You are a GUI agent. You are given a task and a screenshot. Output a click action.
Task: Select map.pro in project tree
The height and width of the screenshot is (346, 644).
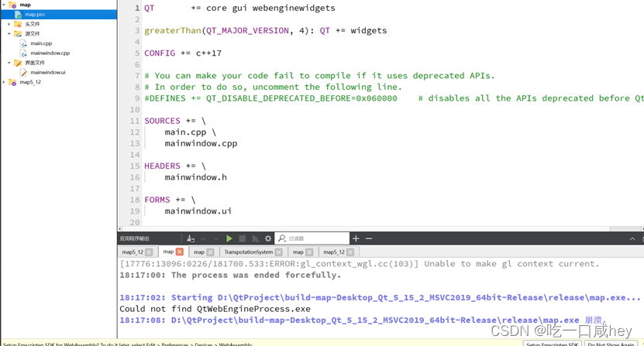click(59, 15)
